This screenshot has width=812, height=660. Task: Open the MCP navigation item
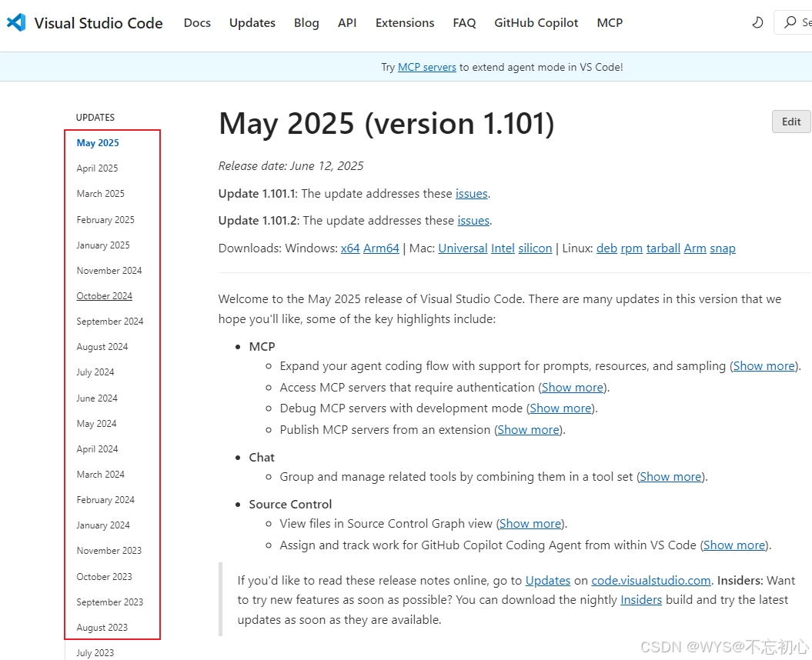[610, 23]
